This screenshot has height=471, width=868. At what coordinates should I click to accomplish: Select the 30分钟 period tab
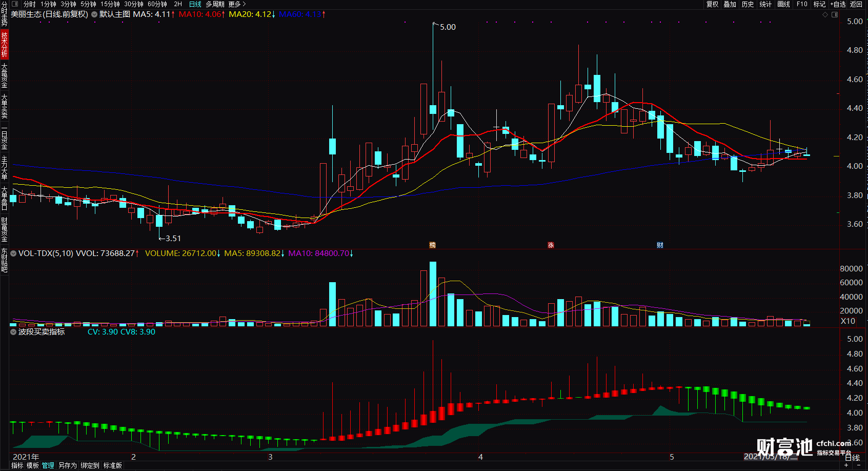134,4
